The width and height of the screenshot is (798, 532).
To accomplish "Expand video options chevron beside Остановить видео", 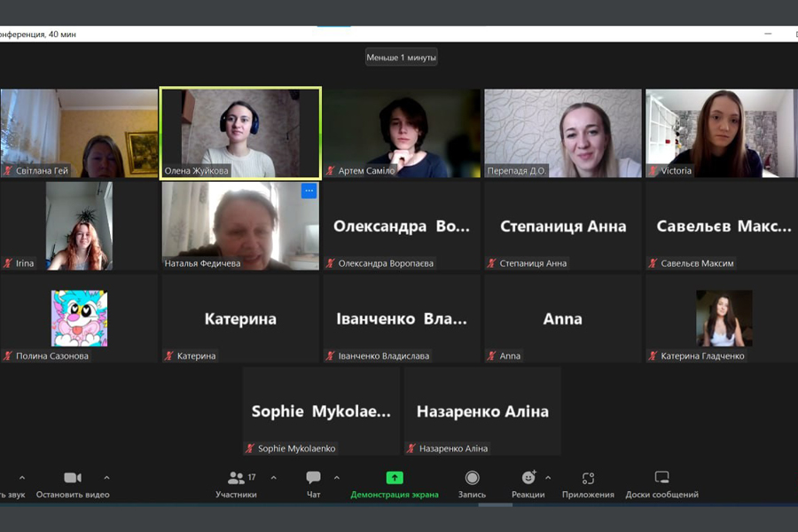I will pos(106,478).
